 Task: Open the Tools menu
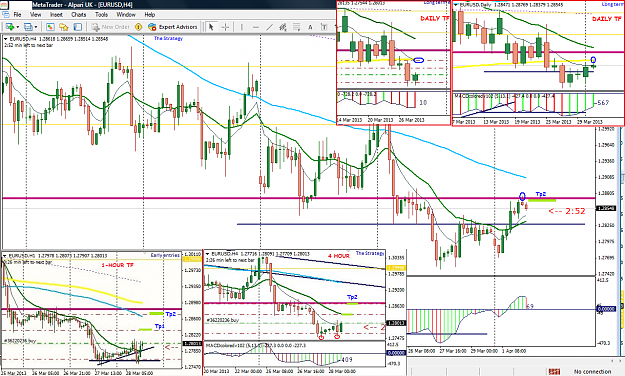point(101,15)
